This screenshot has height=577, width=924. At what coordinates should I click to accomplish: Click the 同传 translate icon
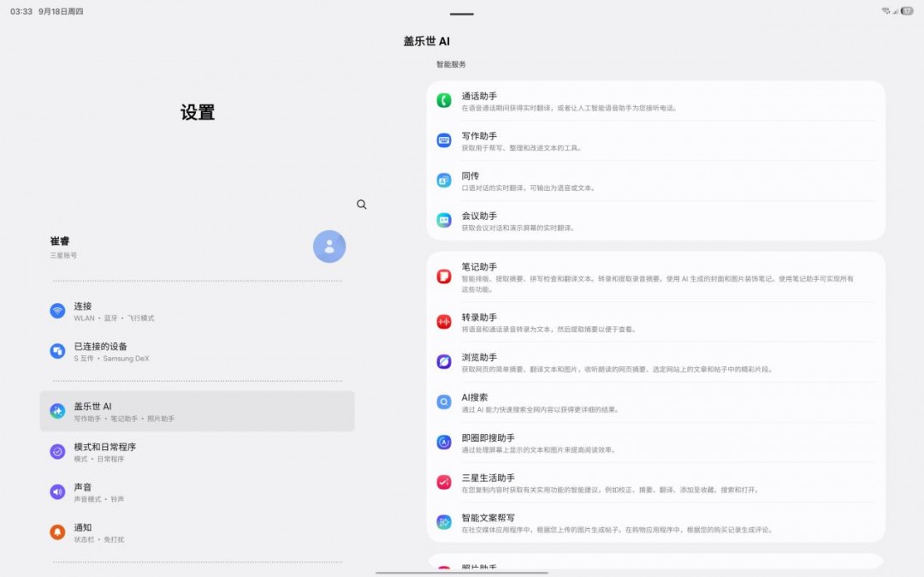444,181
